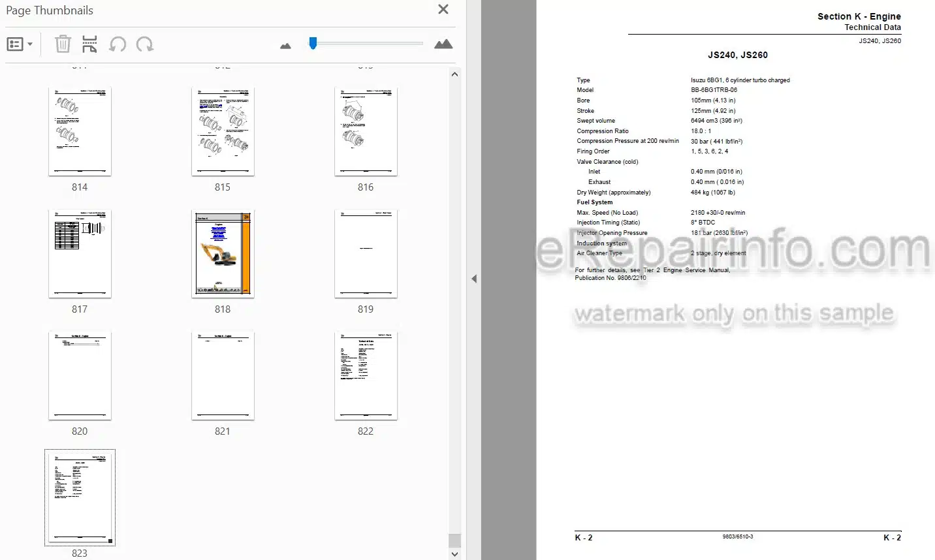Select page 815 thumbnail
The image size is (935, 560).
[223, 131]
